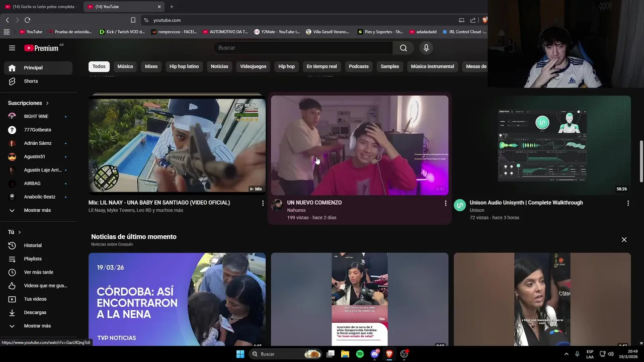Expand the Tú section

(19, 232)
